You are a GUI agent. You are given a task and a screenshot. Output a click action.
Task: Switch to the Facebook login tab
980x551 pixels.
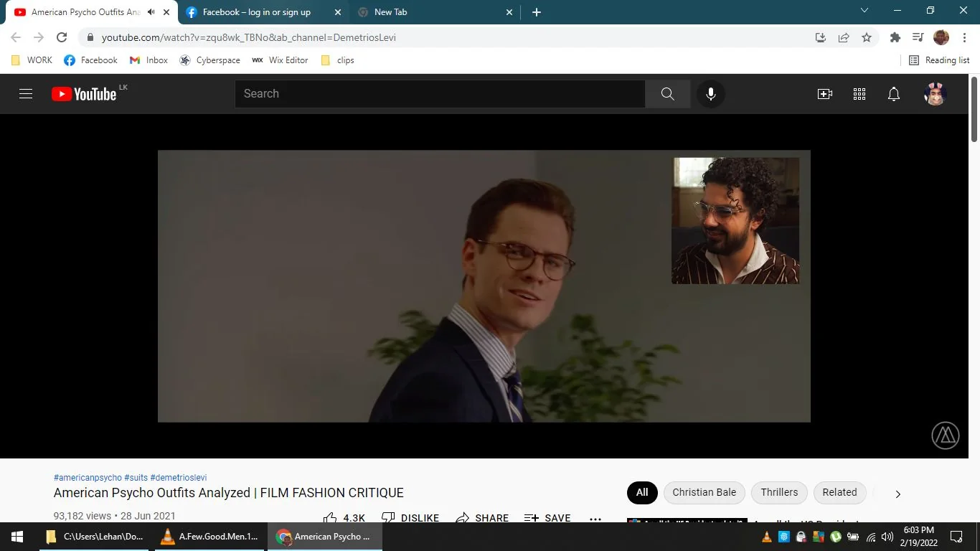pyautogui.click(x=256, y=12)
